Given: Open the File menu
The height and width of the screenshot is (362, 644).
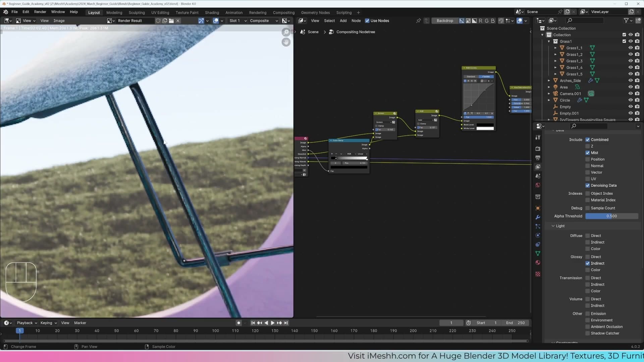Looking at the screenshot, I should coord(14,12).
